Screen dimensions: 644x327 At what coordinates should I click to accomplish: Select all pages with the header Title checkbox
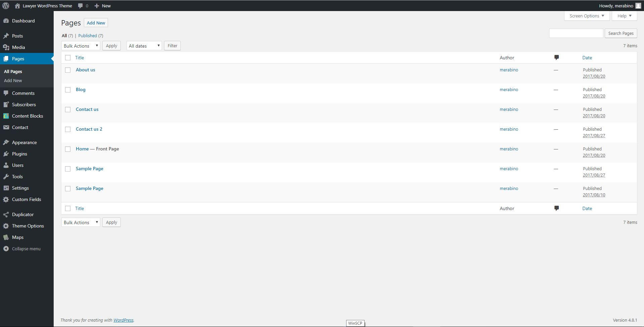(68, 58)
